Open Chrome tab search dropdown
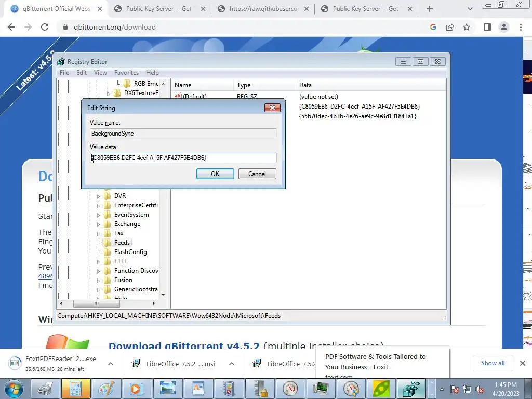532x399 pixels. tap(470, 9)
